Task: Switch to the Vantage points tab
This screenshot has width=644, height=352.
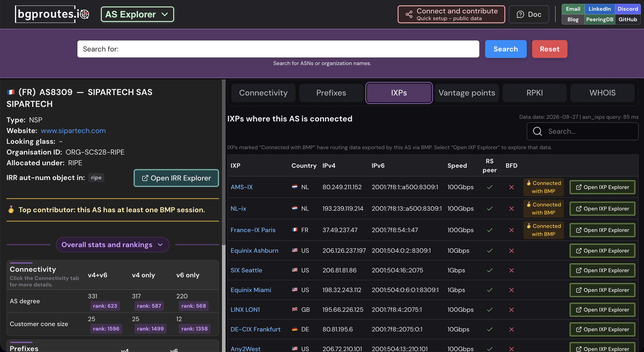Action: coord(467,93)
